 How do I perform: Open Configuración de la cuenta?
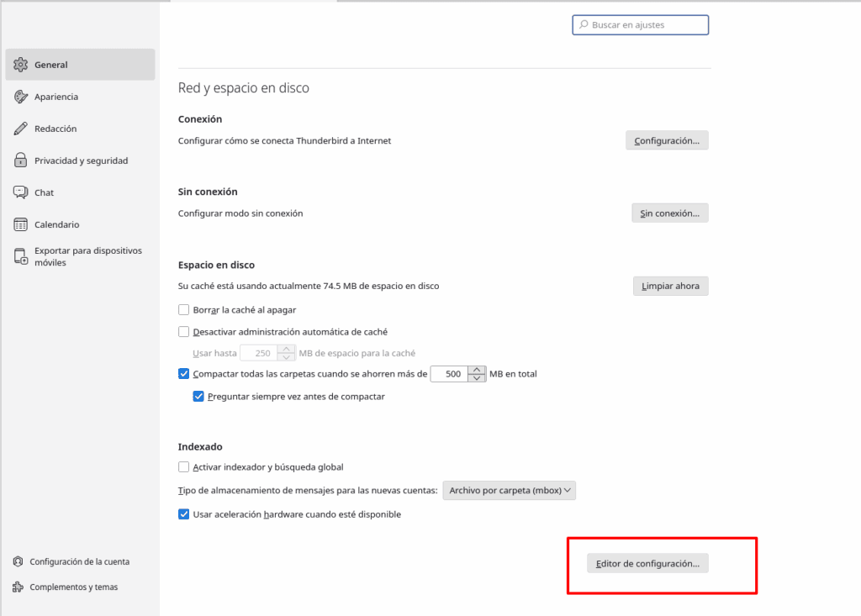(79, 561)
